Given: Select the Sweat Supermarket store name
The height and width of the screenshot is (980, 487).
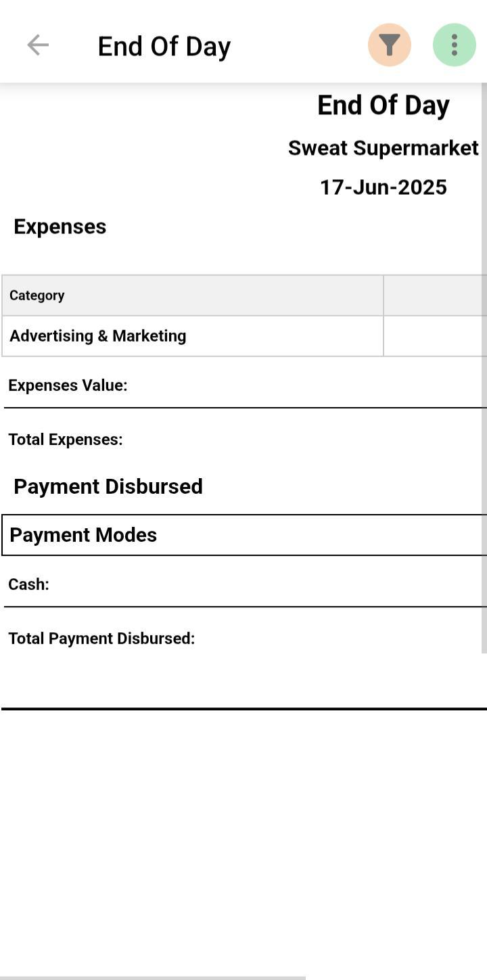Looking at the screenshot, I should tap(383, 148).
